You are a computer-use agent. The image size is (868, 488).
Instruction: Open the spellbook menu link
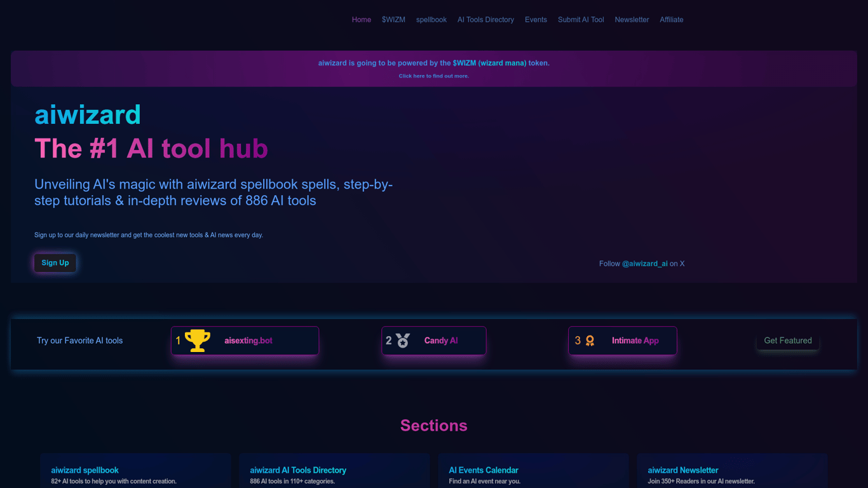tap(431, 20)
